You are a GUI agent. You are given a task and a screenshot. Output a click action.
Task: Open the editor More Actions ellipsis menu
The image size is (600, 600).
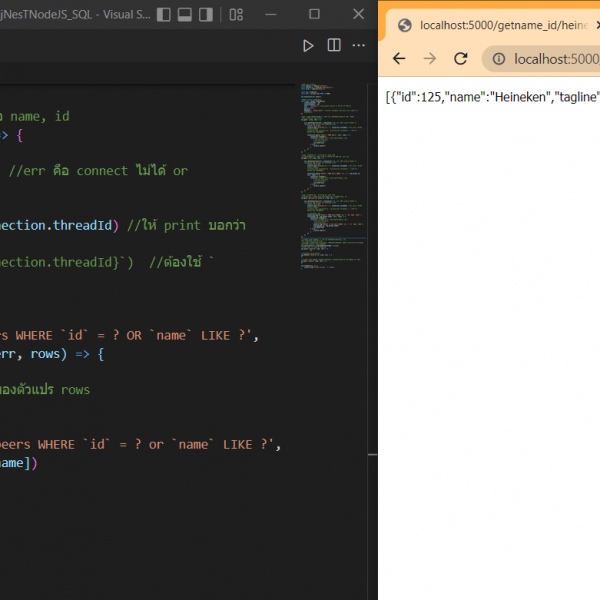point(359,45)
